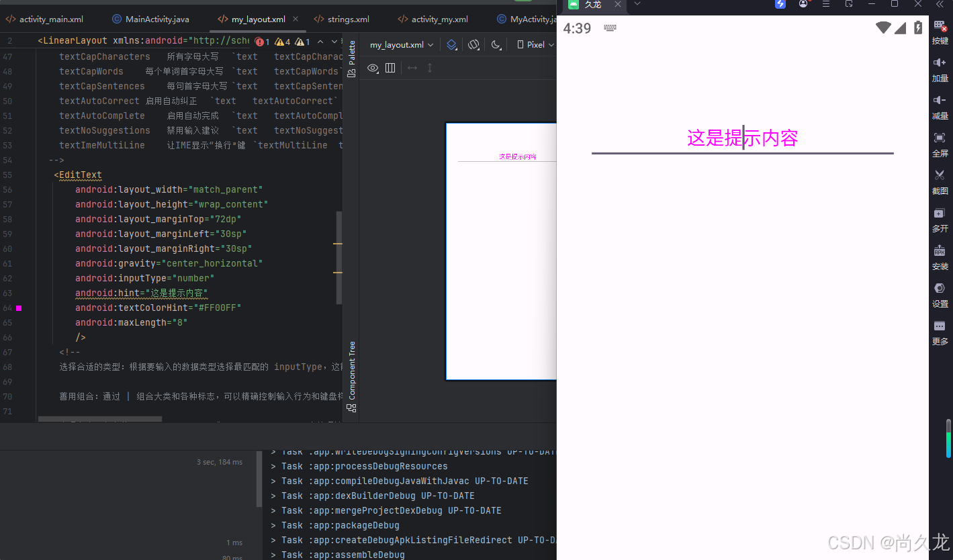Screen dimensions: 953x560
Task: Open the emulator hamburger menu
Action: point(826,4)
